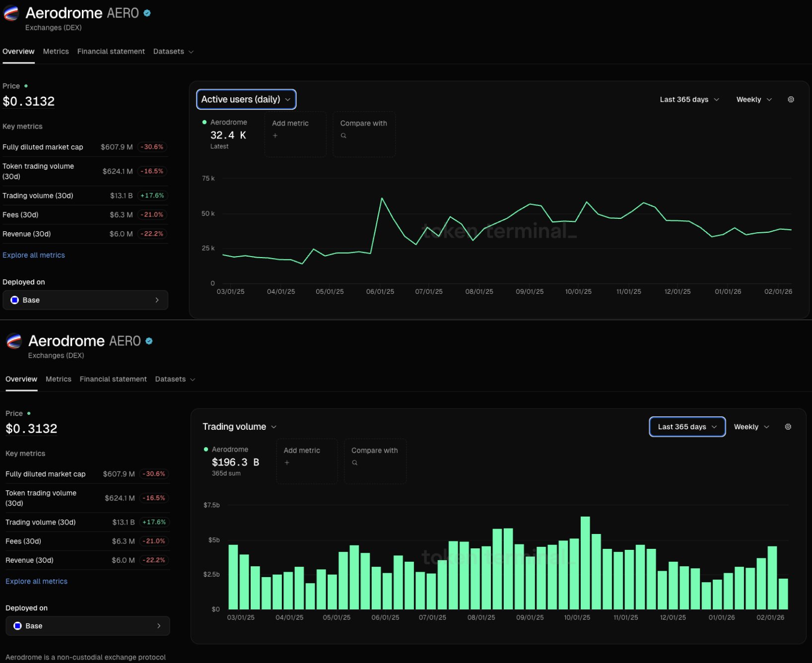Screen dimensions: 812x663
Task: Click the Base chain icon above the Trading volume header
Action: click(15, 300)
